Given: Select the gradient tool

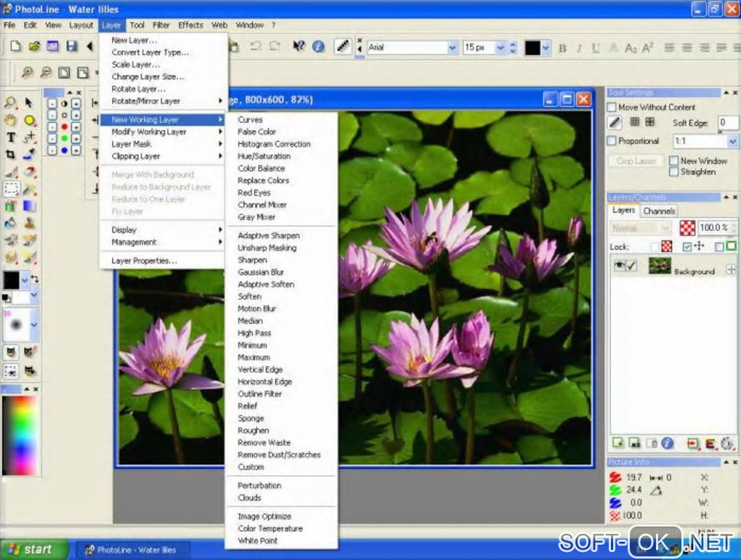Looking at the screenshot, I should click(x=29, y=206).
